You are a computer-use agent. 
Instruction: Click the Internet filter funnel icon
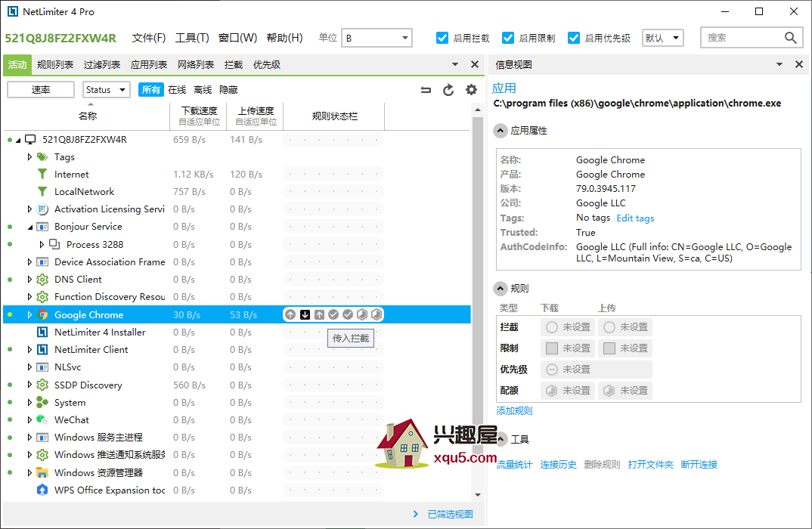[x=42, y=175]
